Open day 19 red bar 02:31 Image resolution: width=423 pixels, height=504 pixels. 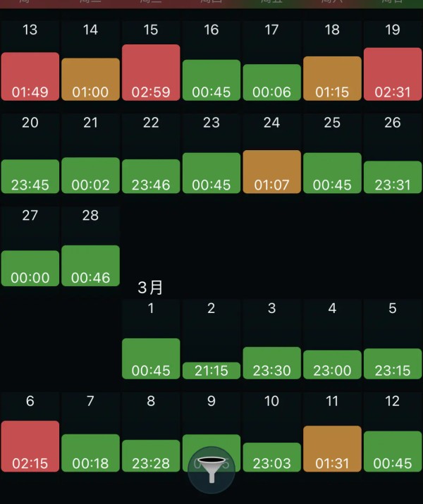[393, 74]
